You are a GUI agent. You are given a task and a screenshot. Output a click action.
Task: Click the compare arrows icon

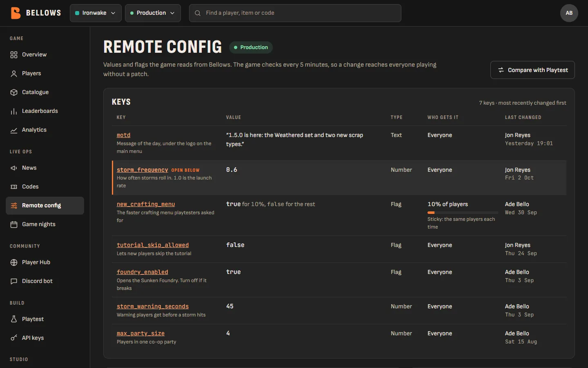(x=501, y=70)
